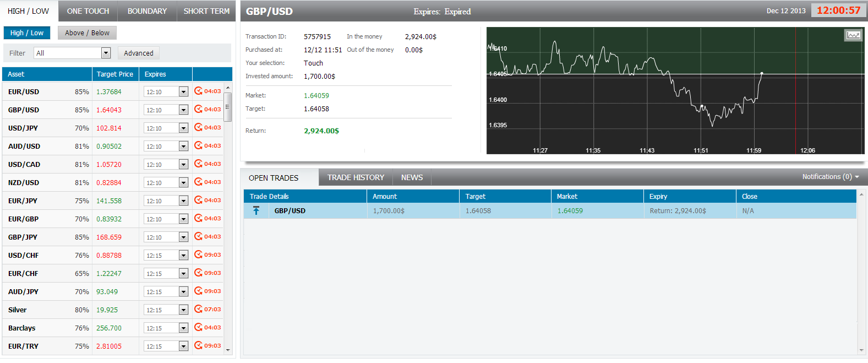
Task: Switch to the TRADE HISTORY tab
Action: click(x=356, y=177)
